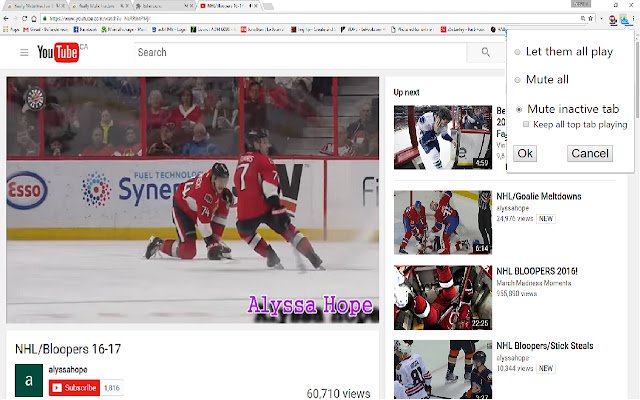
Task: Select the 'Mute all' radio option
Action: point(517,80)
